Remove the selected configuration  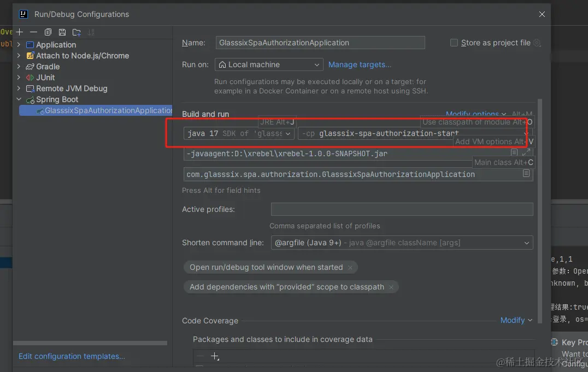coord(33,32)
